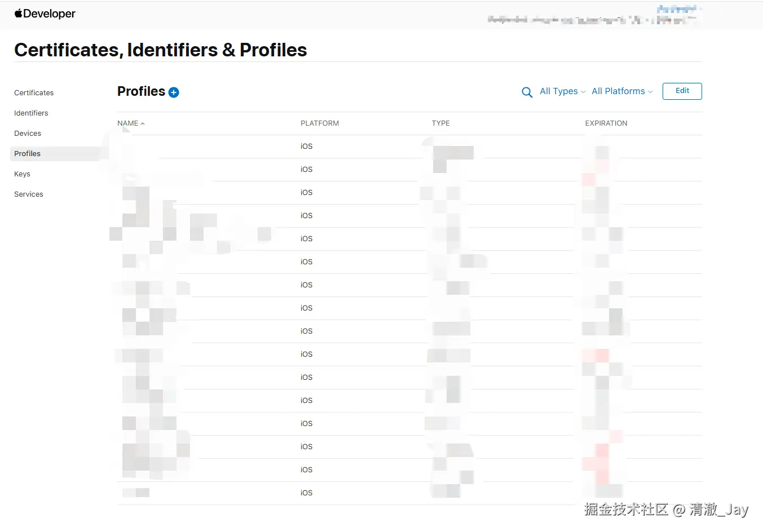Open Identifiers in the sidebar
Image resolution: width=763 pixels, height=532 pixels.
31,113
